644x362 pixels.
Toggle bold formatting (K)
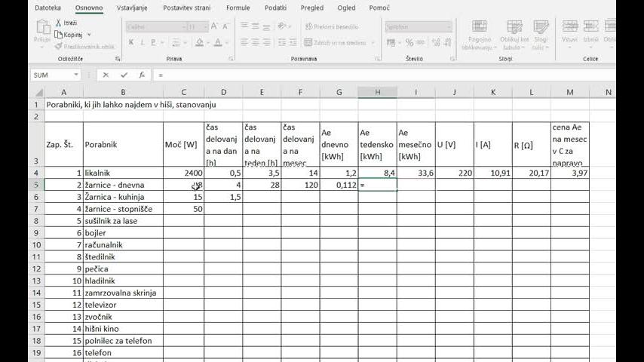click(x=131, y=43)
